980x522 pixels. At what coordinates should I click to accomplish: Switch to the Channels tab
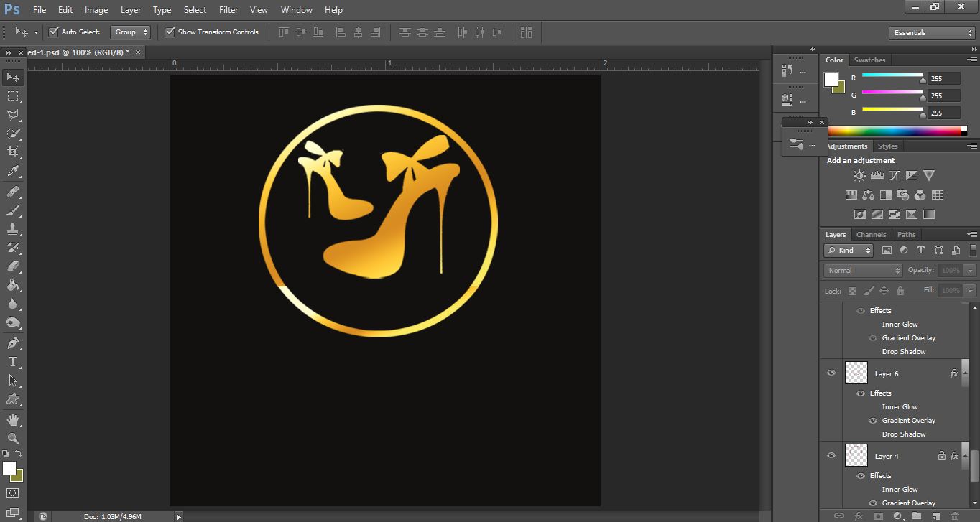871,235
